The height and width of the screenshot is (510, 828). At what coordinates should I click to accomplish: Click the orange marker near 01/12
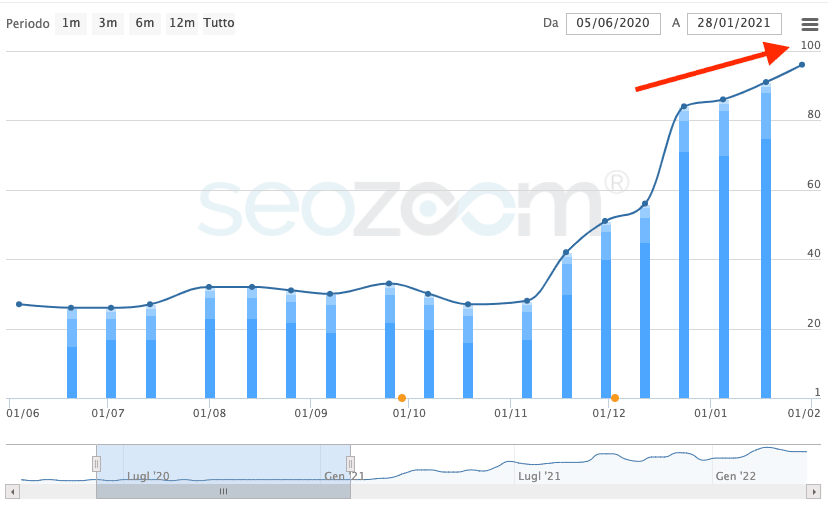[x=615, y=398]
